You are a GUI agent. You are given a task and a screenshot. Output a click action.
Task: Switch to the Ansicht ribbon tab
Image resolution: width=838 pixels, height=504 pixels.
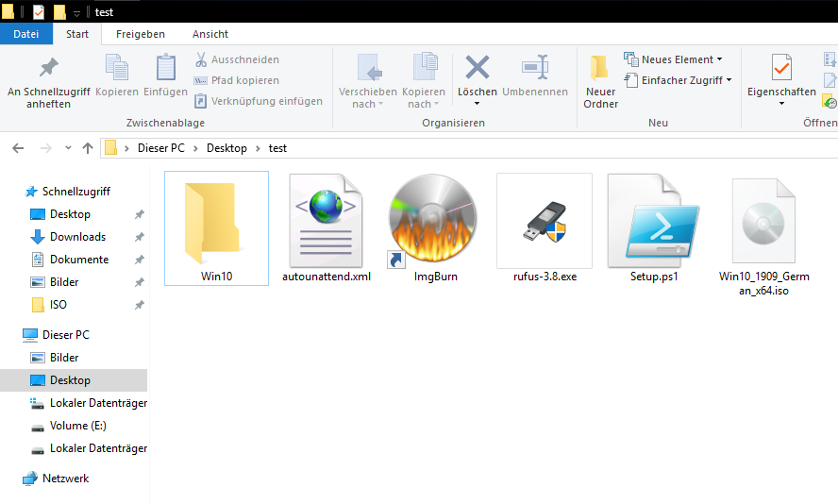(210, 34)
